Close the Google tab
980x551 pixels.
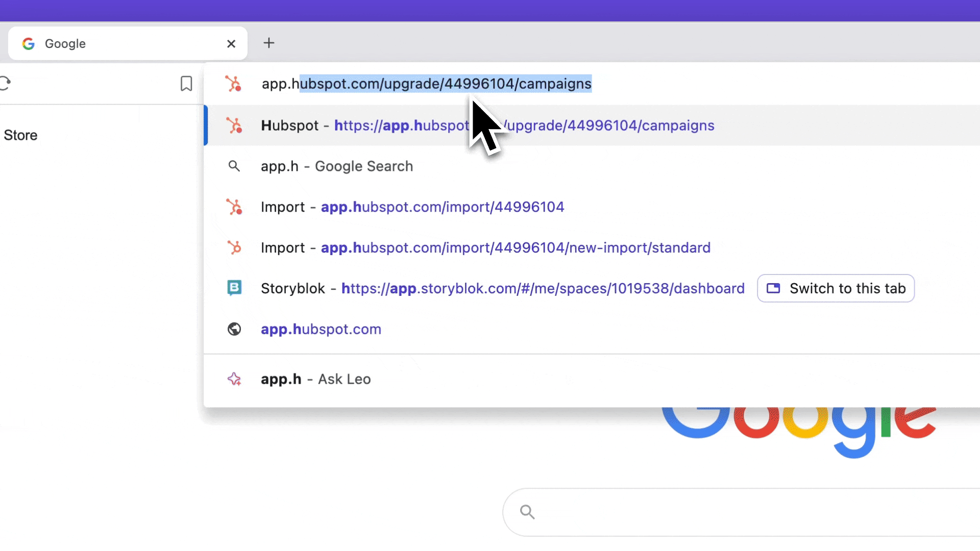point(231,44)
